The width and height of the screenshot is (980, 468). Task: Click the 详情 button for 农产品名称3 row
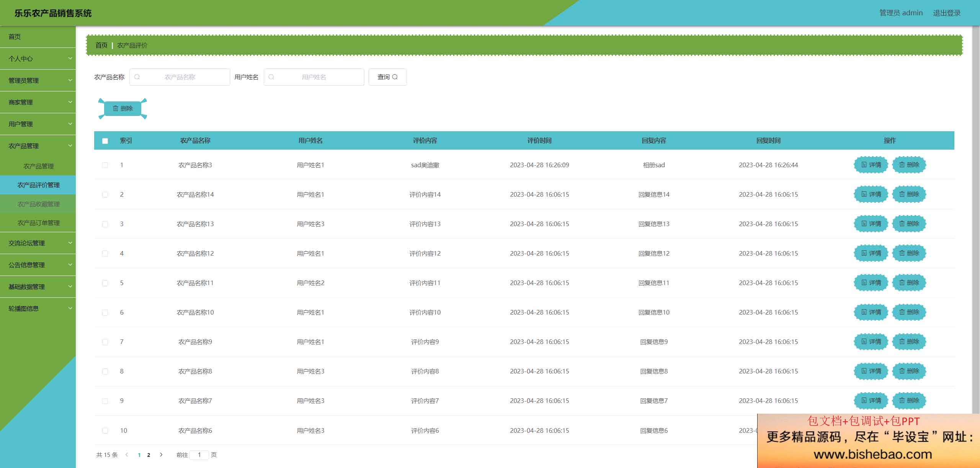click(x=871, y=165)
